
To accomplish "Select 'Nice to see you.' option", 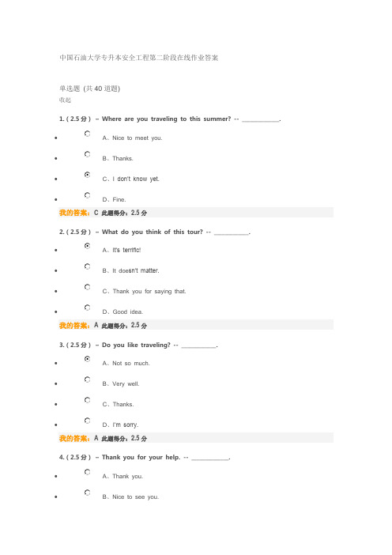I will 88,493.
